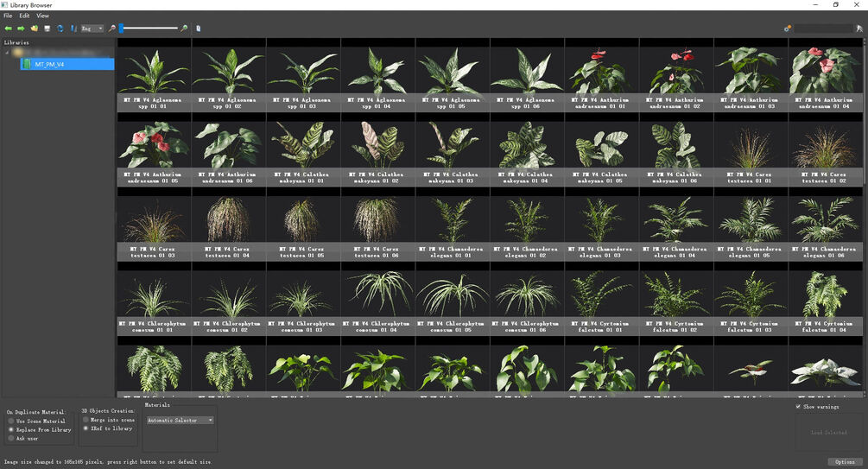Viewport: 868px width, 469px height.
Task: Click the zoom-in magnifier icon
Action: point(184,29)
